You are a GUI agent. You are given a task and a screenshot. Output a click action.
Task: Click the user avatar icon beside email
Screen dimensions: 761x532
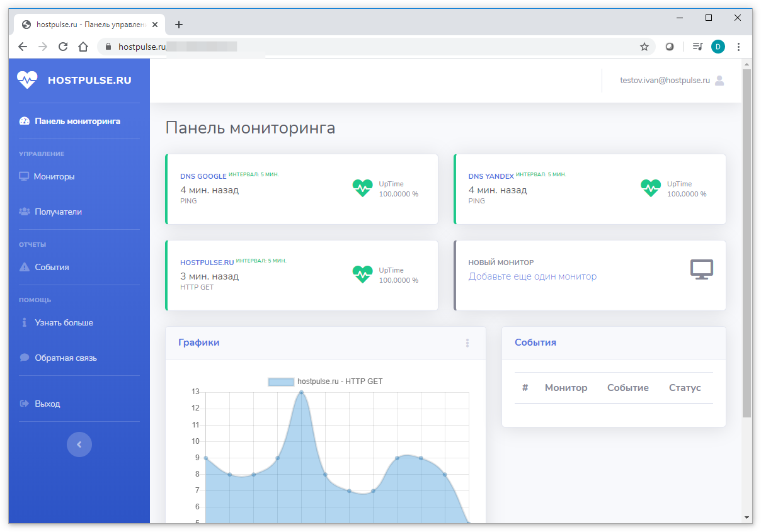[x=719, y=81]
